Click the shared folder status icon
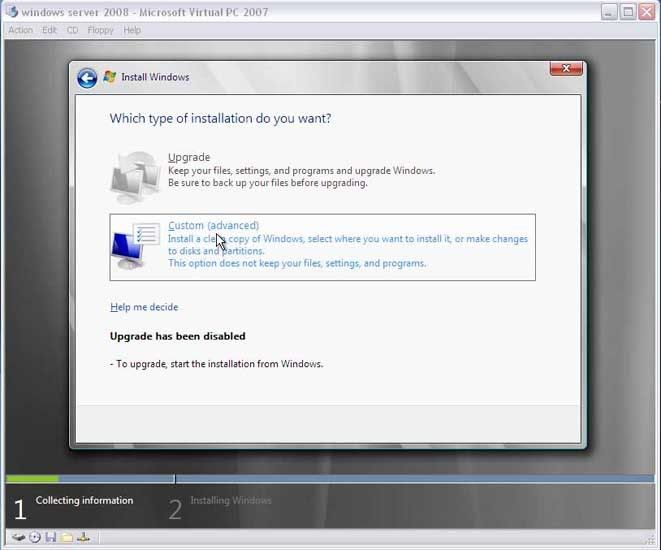This screenshot has height=550, width=661. tap(67, 537)
